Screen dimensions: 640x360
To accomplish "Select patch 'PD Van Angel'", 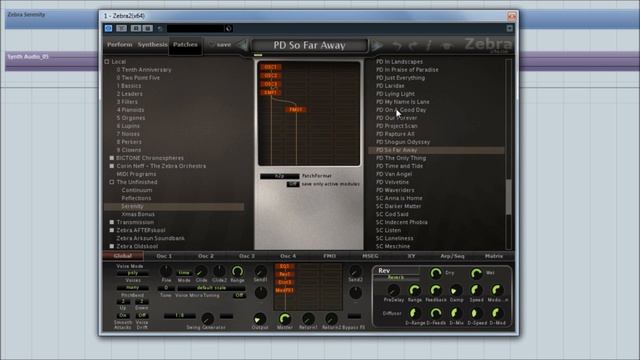I will (x=394, y=174).
